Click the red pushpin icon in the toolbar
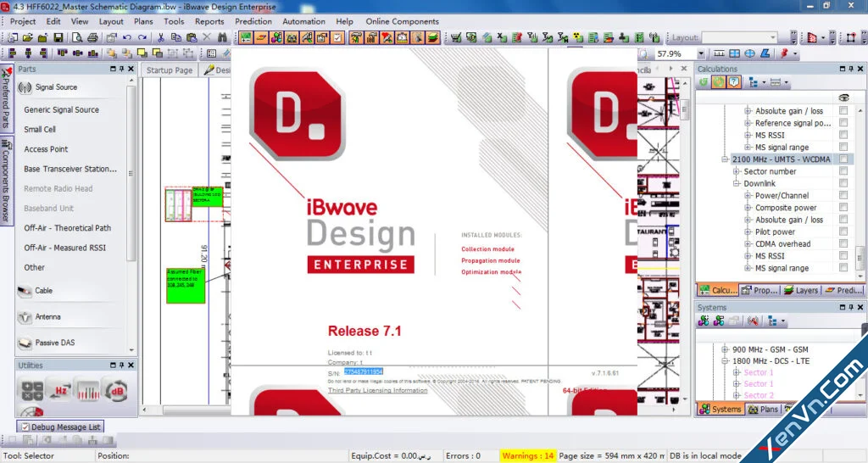The width and height of the screenshot is (868, 463). (784, 53)
